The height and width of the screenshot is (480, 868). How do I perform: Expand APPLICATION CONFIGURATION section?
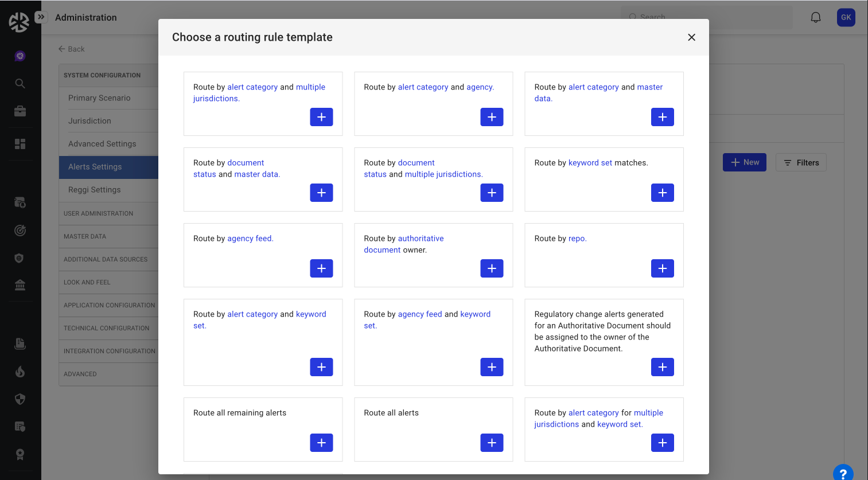tap(108, 305)
